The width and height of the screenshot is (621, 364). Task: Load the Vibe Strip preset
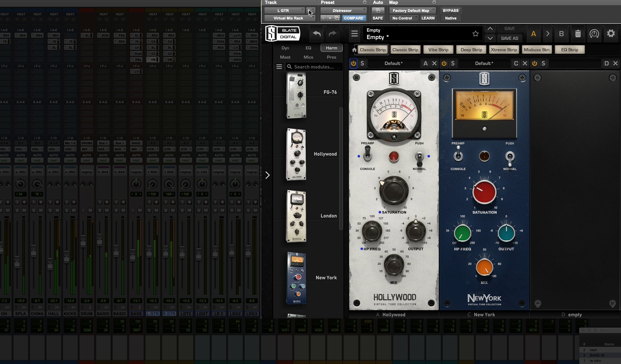(438, 50)
